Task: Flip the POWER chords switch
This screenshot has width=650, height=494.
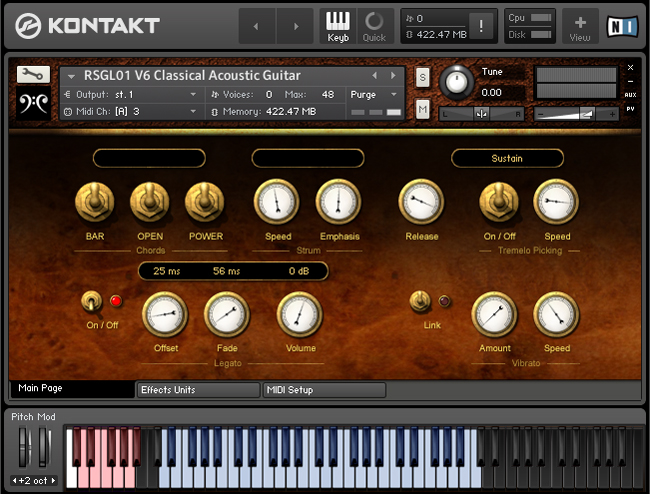Action: click(205, 202)
